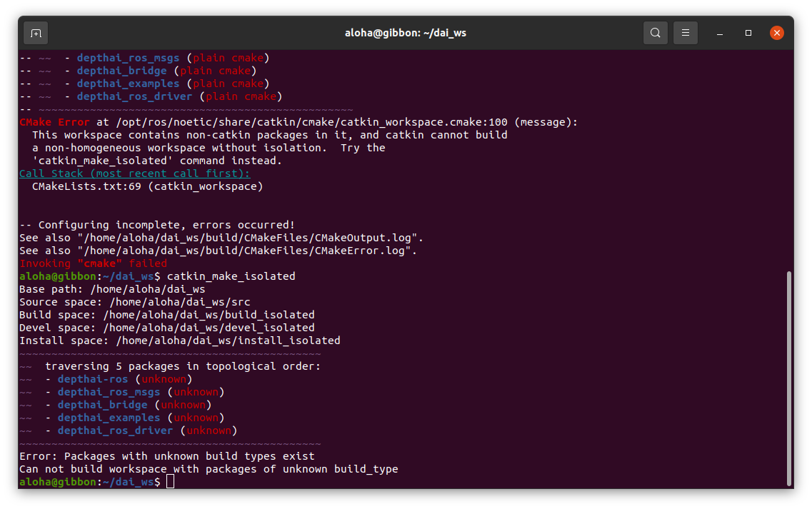Open a new terminal tab
This screenshot has width=812, height=509.
[34, 33]
